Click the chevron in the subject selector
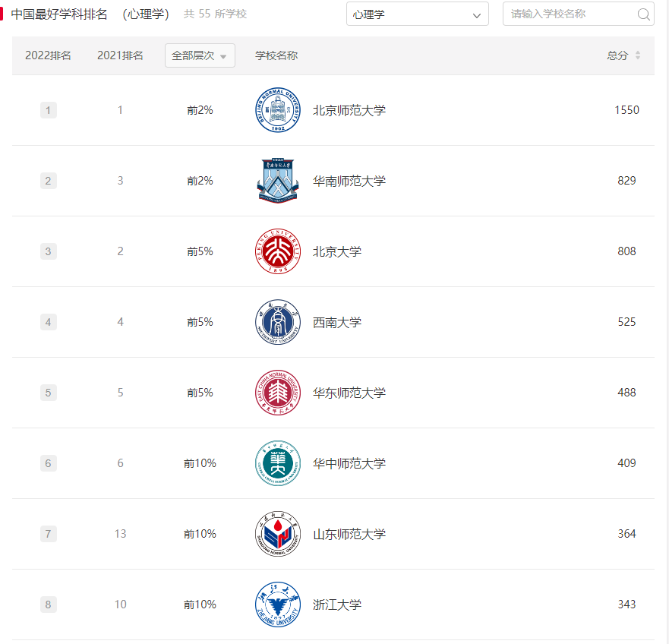The image size is (669, 644). point(477,15)
